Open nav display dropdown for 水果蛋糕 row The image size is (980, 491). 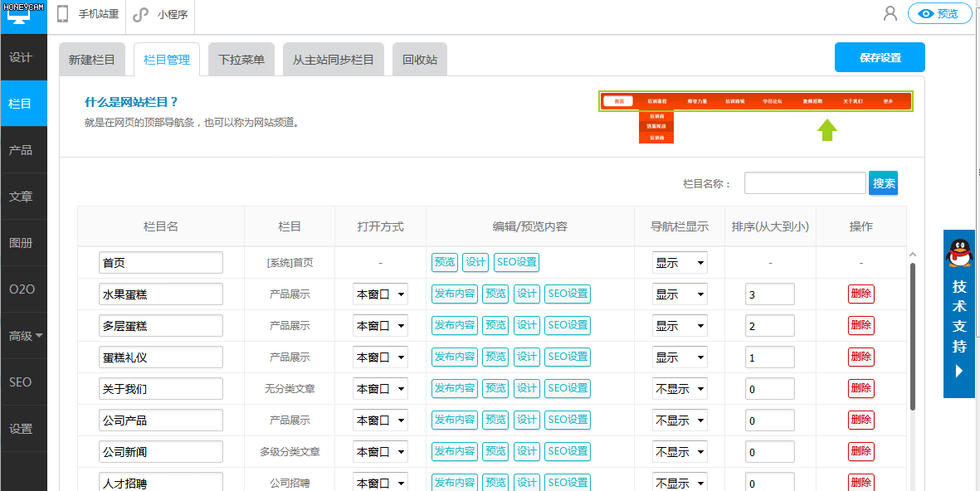click(680, 294)
